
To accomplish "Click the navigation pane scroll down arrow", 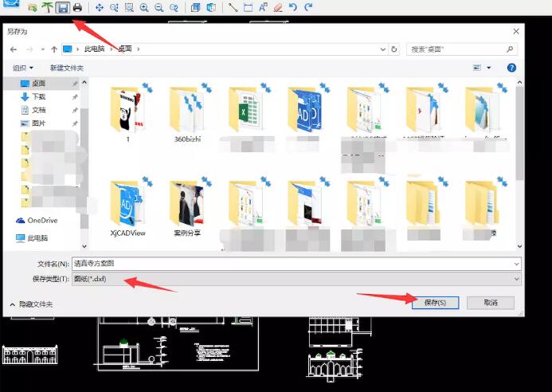I will click(x=84, y=246).
